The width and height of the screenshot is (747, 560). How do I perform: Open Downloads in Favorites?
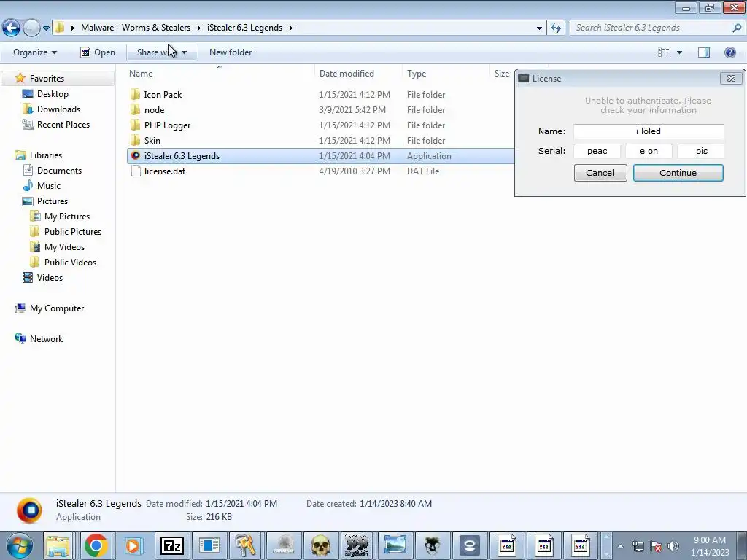click(x=58, y=109)
